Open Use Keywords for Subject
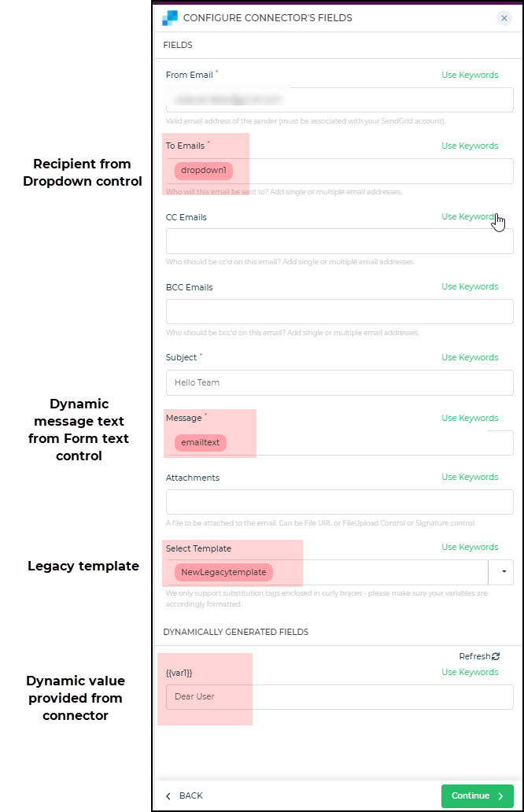 pyautogui.click(x=470, y=357)
